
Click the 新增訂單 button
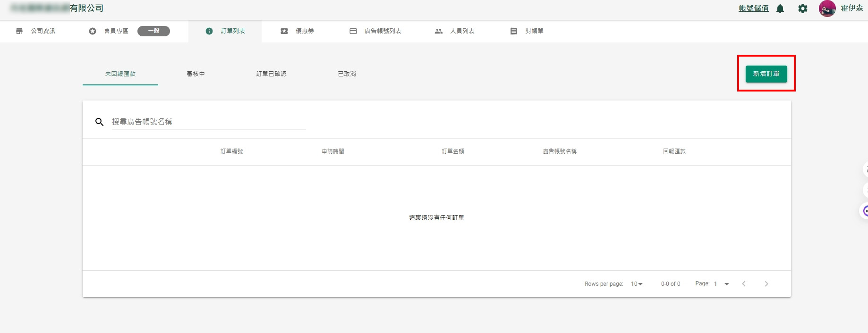point(766,74)
